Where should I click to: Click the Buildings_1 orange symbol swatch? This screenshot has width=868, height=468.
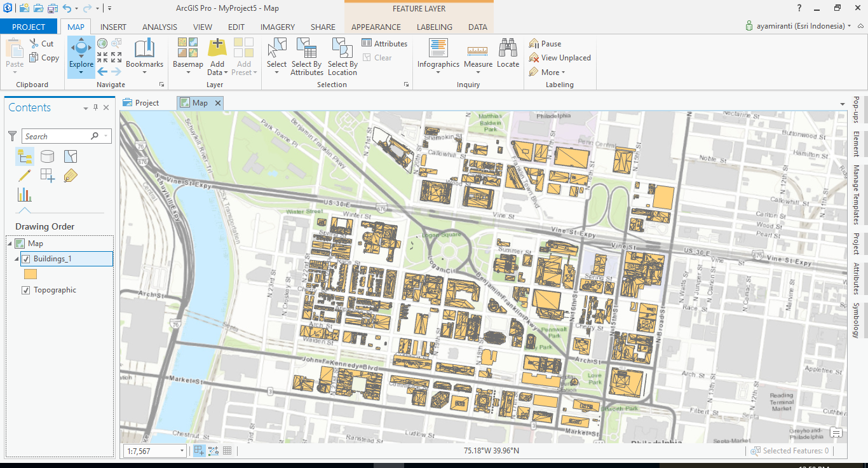[31, 274]
